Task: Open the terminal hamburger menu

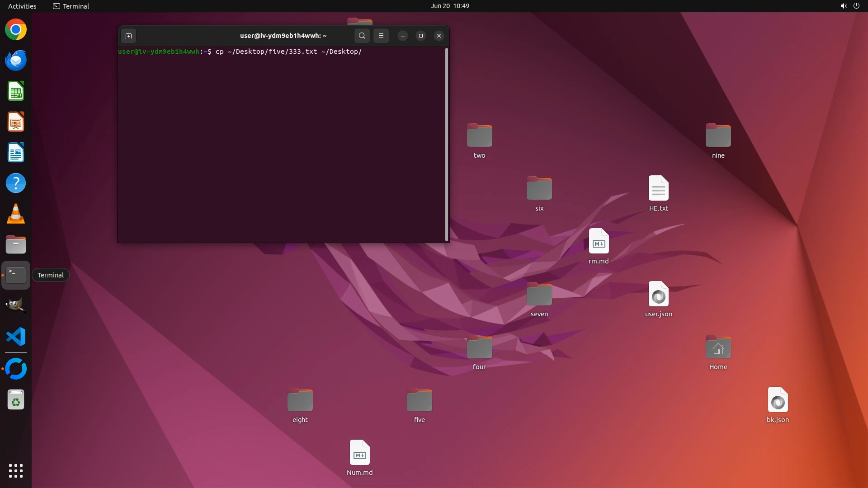Action: (381, 36)
